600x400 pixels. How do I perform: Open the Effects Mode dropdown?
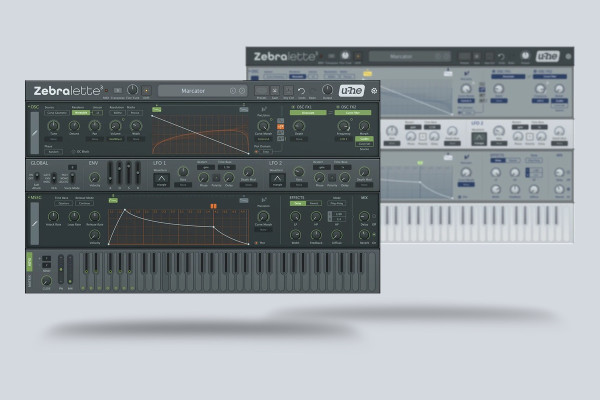coord(337,203)
